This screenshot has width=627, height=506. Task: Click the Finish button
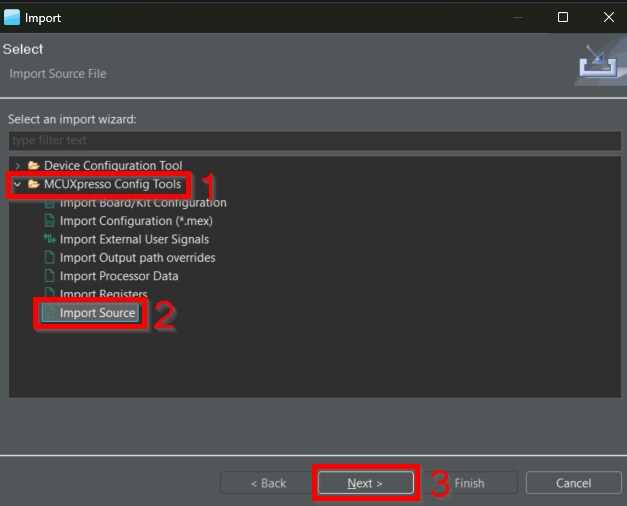pyautogui.click(x=469, y=483)
